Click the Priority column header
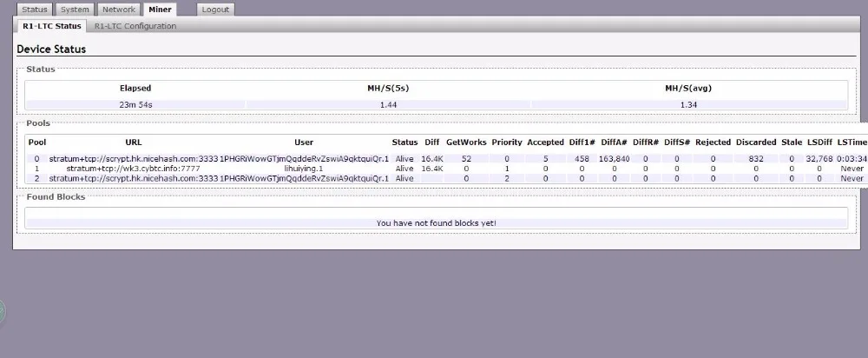The image size is (868, 358). point(507,143)
